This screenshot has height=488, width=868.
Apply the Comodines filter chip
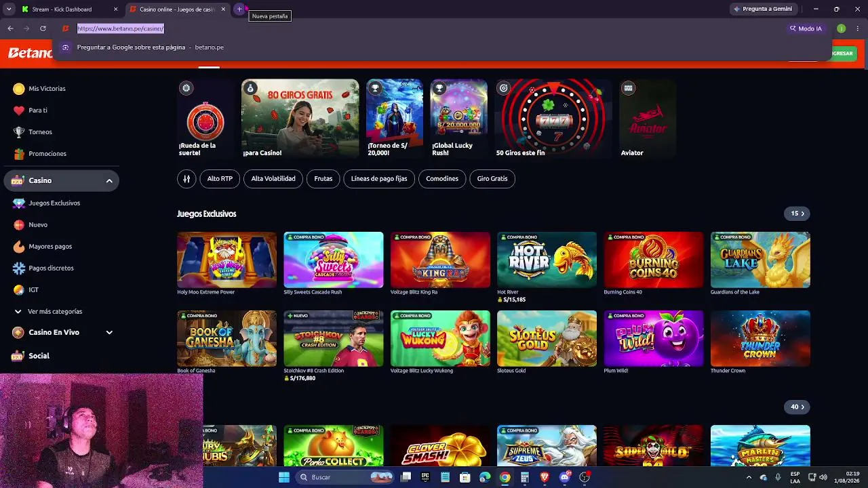tap(442, 179)
